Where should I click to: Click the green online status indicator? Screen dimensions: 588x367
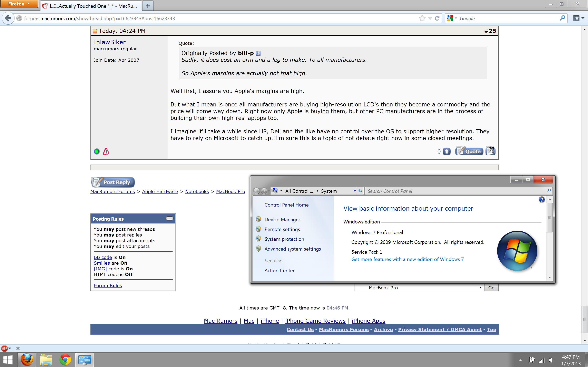pyautogui.click(x=97, y=151)
